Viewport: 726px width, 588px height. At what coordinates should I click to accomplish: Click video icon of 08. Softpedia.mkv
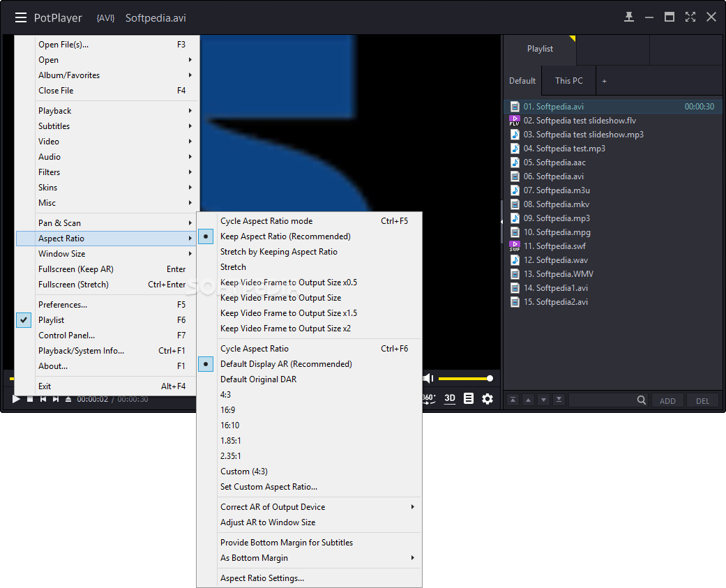coord(515,204)
